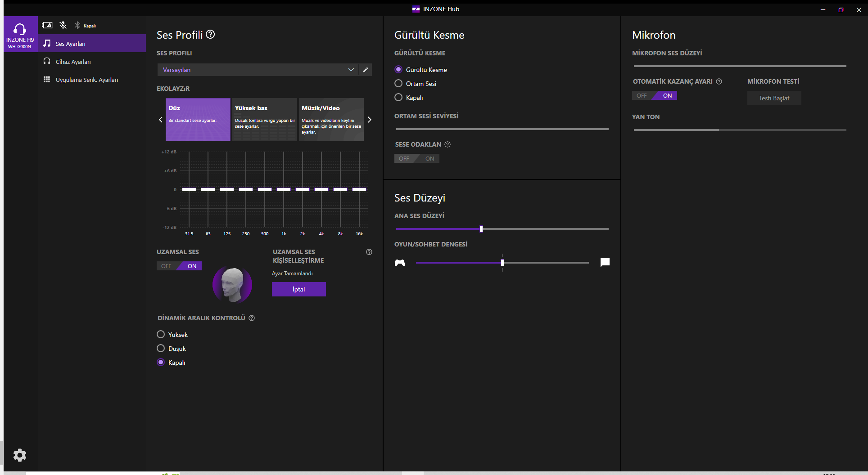This screenshot has width=868, height=475.
Task: Select Düşük dynamic range option
Action: pos(161,349)
